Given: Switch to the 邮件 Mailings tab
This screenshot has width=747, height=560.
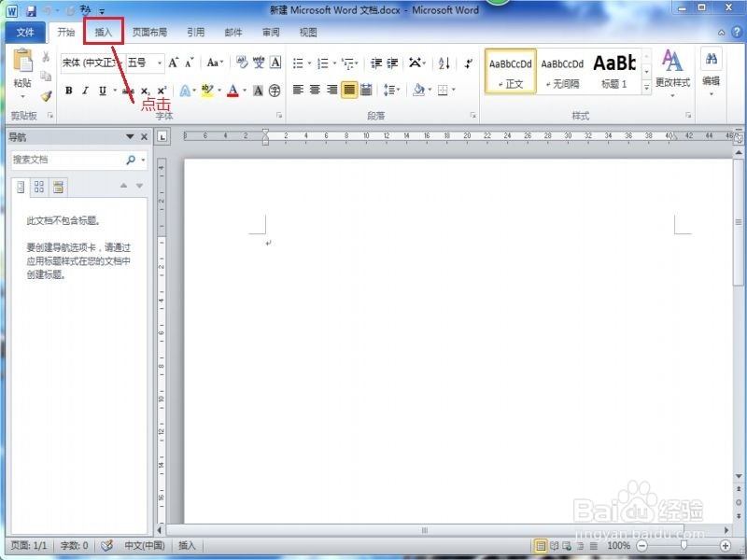Looking at the screenshot, I should (x=233, y=33).
